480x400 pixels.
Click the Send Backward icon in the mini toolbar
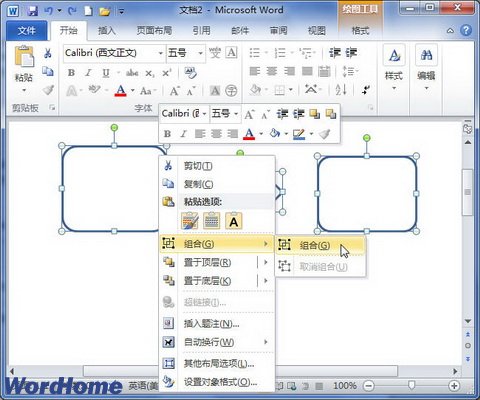[x=331, y=114]
